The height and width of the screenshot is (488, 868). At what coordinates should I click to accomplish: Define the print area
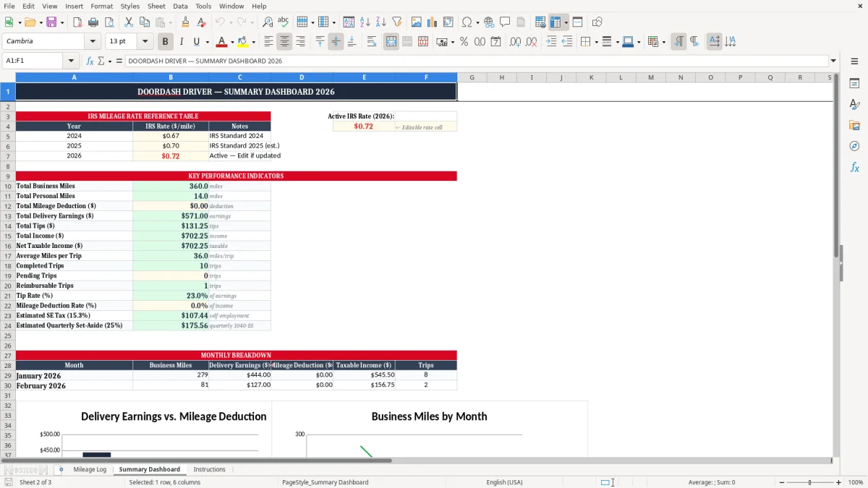pos(541,22)
